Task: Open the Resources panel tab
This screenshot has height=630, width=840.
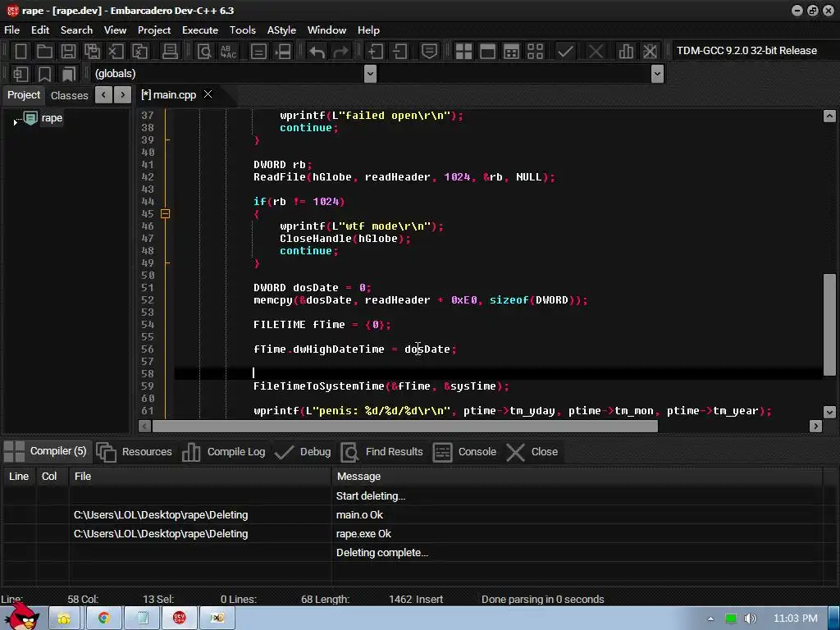Action: point(135,452)
